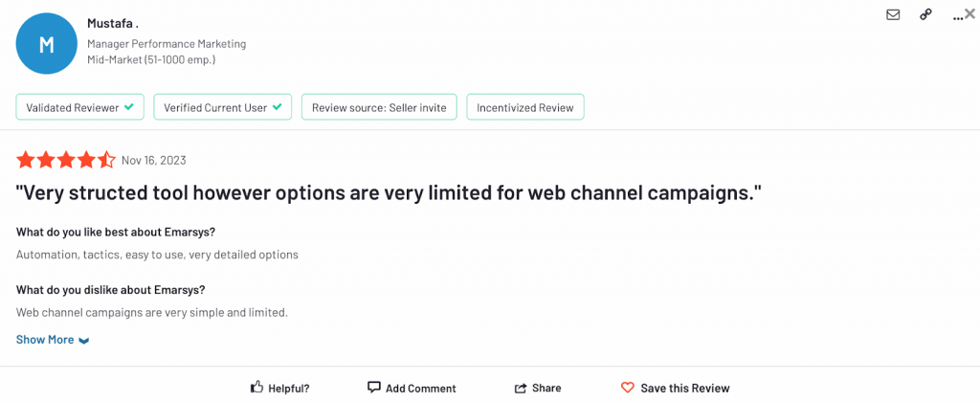Click the five-star rating display
The image size is (980, 402).
coord(65,160)
